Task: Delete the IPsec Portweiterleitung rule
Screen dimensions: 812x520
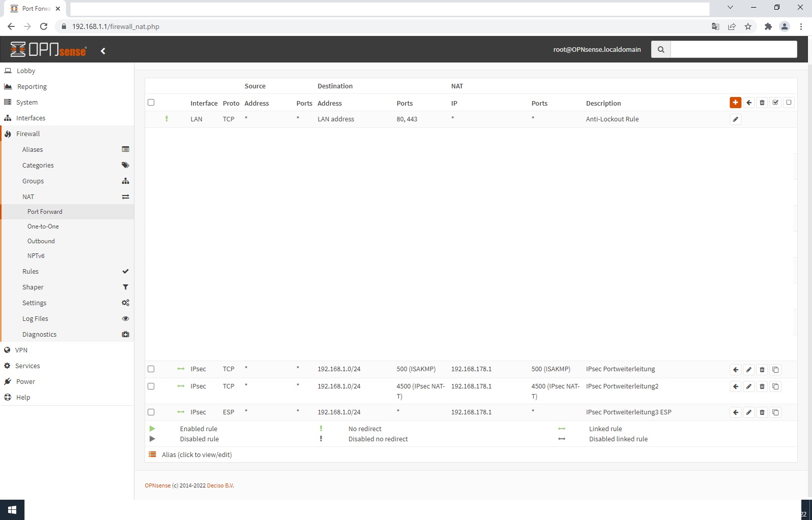Action: pyautogui.click(x=762, y=370)
